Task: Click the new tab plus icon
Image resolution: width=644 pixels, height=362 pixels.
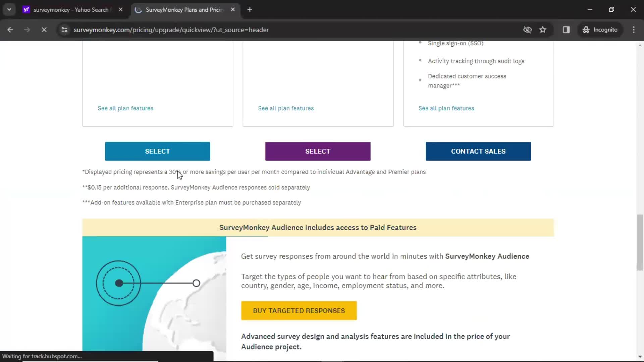Action: [x=249, y=10]
